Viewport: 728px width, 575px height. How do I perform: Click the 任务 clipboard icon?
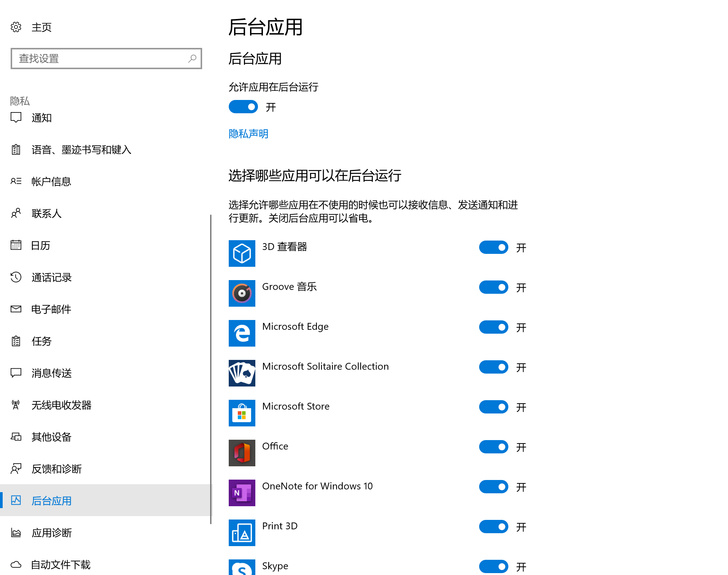[16, 341]
